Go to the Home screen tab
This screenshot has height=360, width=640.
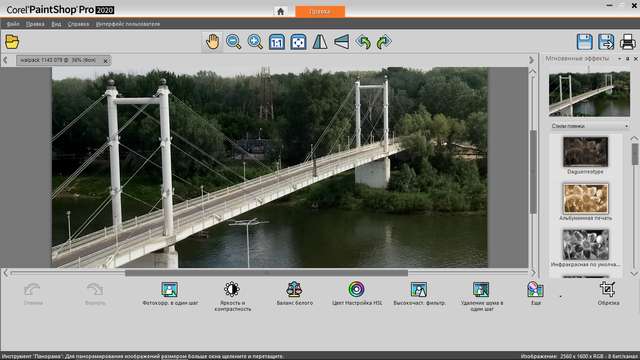(280, 11)
